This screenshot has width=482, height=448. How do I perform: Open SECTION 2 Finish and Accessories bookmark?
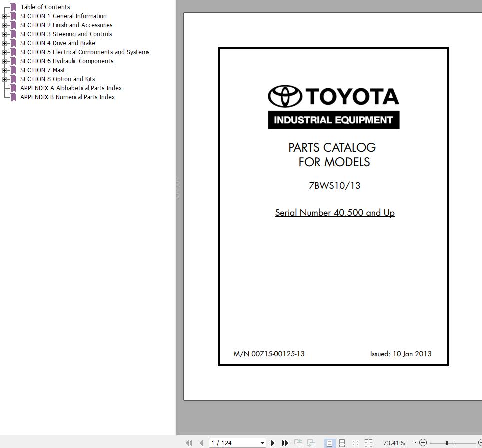(66, 25)
